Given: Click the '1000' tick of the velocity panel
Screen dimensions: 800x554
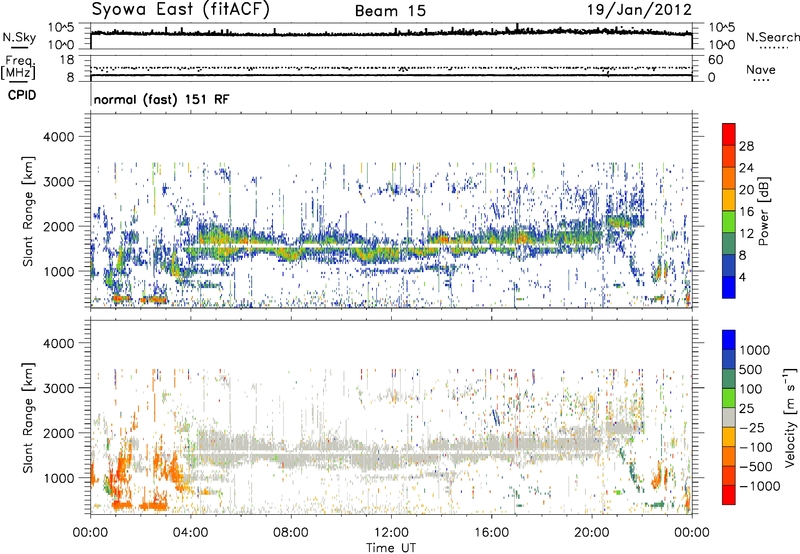Looking at the screenshot, I should [x=58, y=478].
